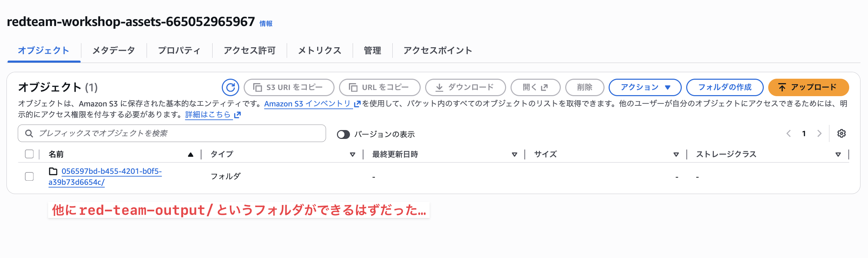Follow the Amazon S3 インベントリ link
Viewport: 868px width, 258px height.
[x=308, y=104]
